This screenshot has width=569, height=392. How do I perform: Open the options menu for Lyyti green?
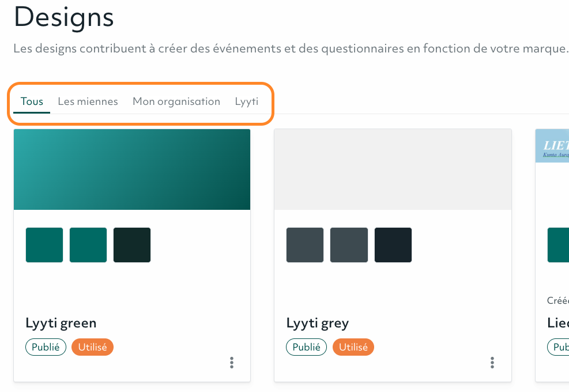tap(232, 362)
